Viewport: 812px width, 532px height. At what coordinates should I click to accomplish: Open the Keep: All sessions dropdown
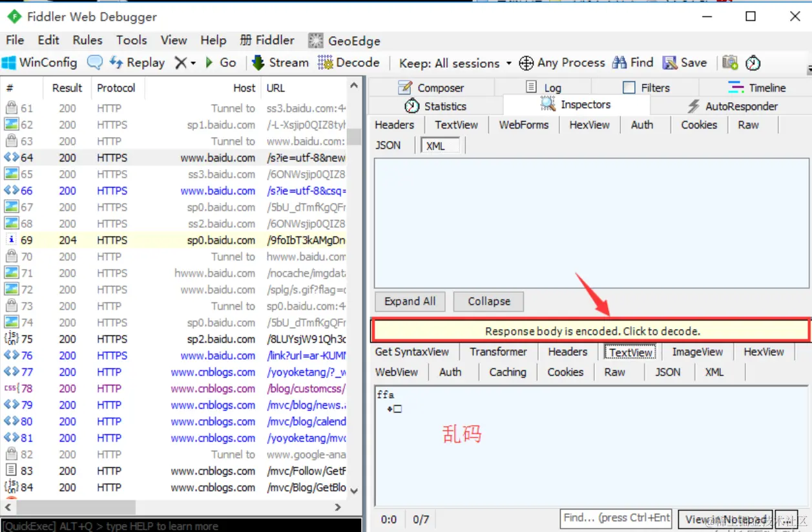[x=455, y=63]
